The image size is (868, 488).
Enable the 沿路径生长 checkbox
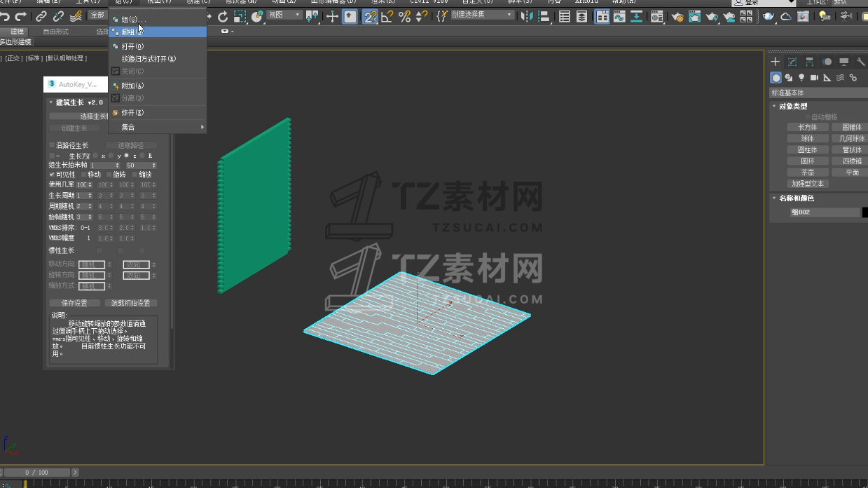(x=52, y=145)
